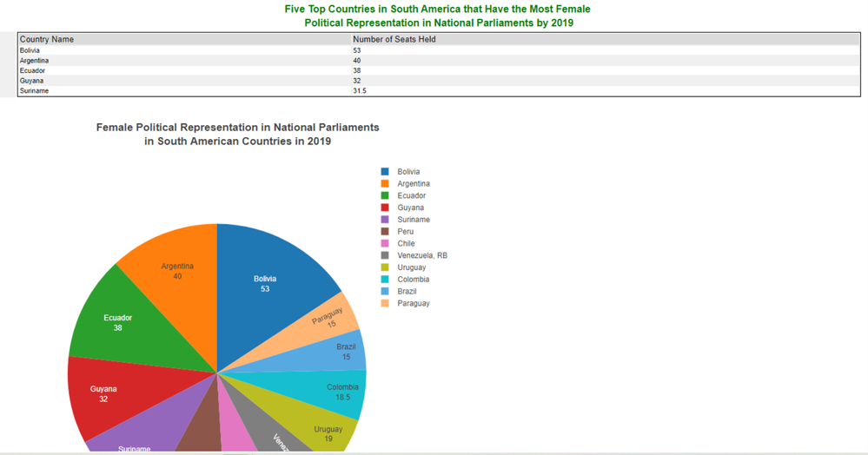Toggle Brazil legend light blue swatch

coord(385,291)
